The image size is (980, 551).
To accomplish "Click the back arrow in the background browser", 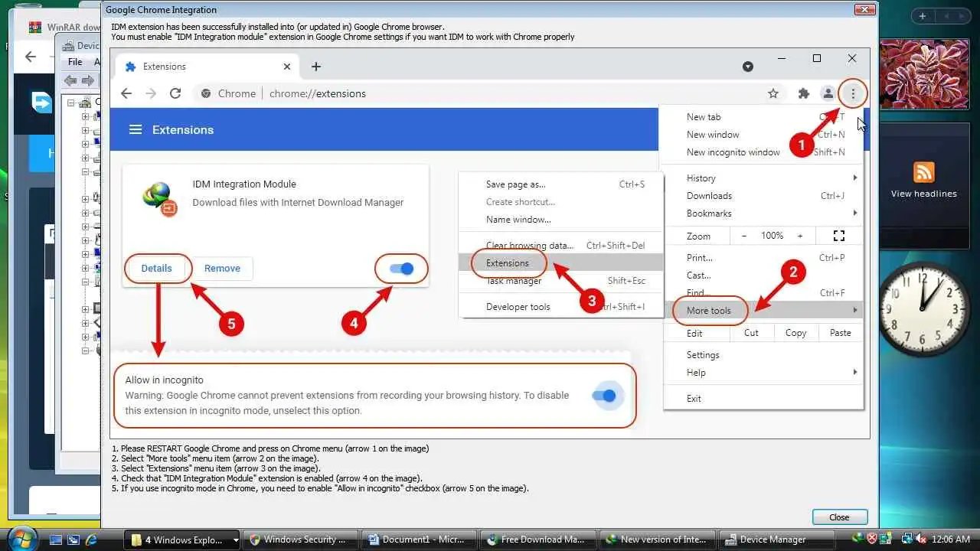I will pos(31,57).
